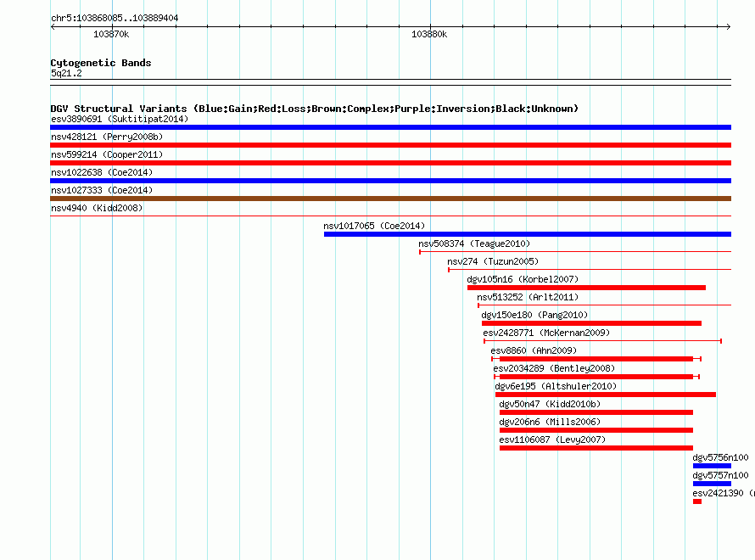
Task: Open dgv206n6 (Mills2006) variant label
Action: pyautogui.click(x=550, y=422)
